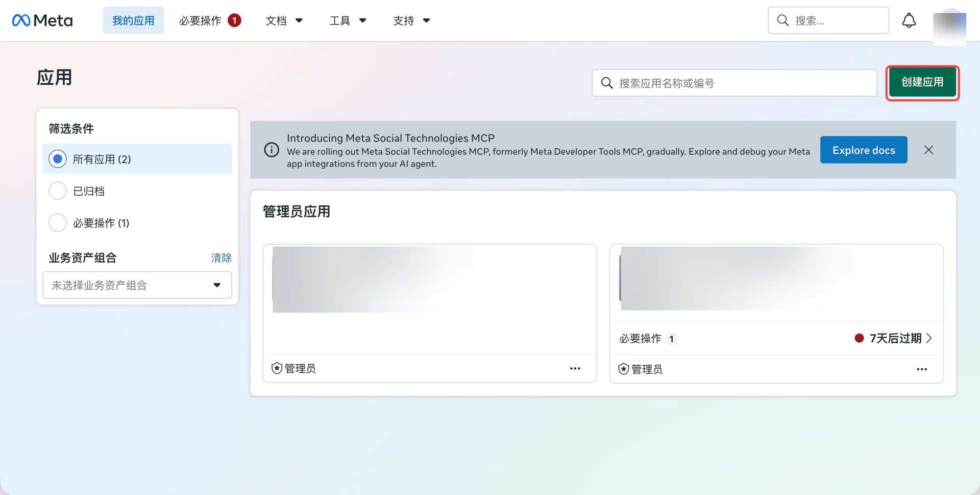Click the 管理员 label on the expiring app card
This screenshot has width=980, height=495.
(x=647, y=369)
